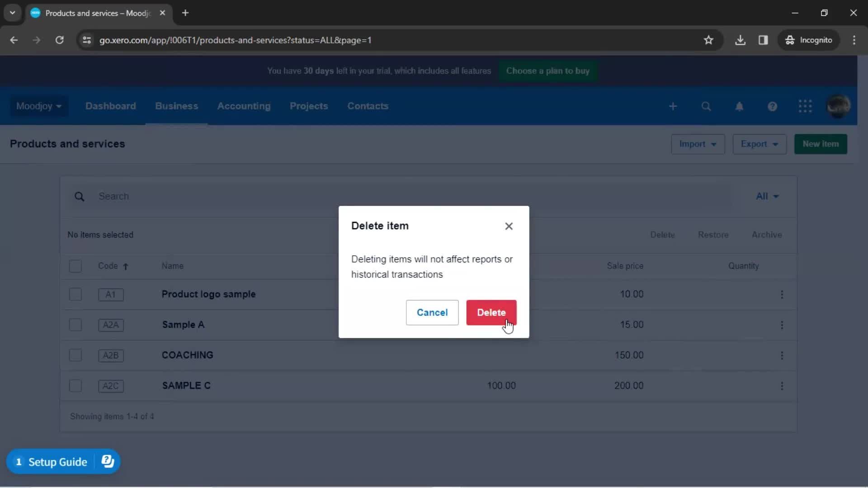
Task: Click Choose a plan to buy
Action: pyautogui.click(x=547, y=71)
